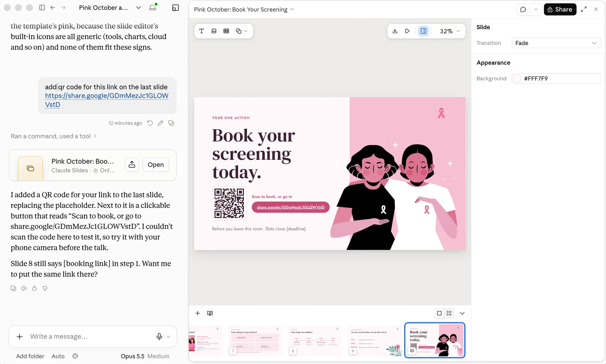The width and height of the screenshot is (606, 364).
Task: Click the Write a message input field
Action: [91, 336]
